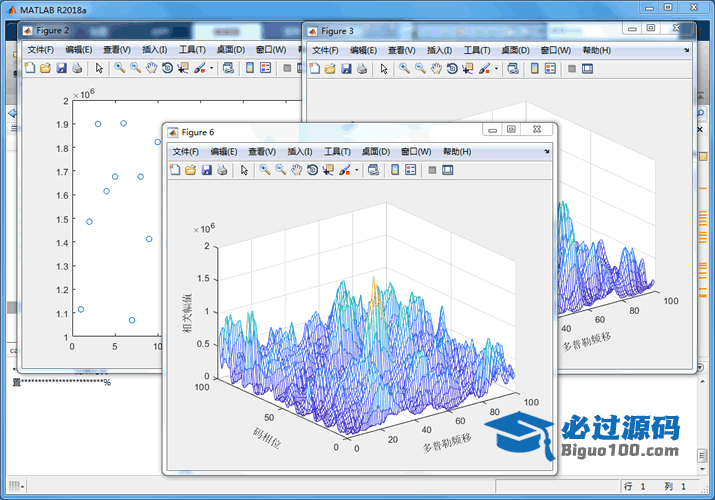Image resolution: width=715 pixels, height=500 pixels.
Task: Open 工具(T) menu in Figure 6
Action: [337, 151]
